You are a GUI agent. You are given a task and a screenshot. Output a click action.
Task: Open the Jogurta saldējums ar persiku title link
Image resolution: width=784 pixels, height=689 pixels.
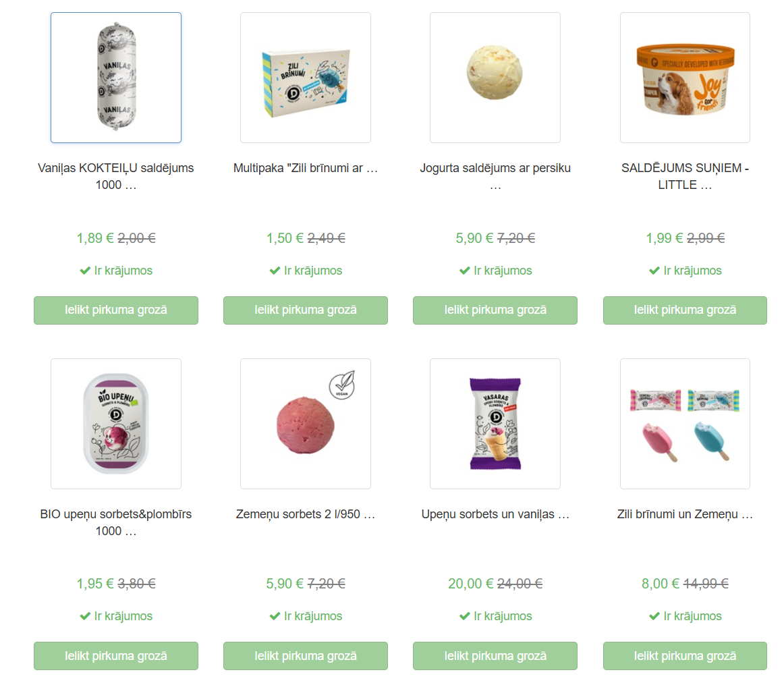pyautogui.click(x=495, y=176)
